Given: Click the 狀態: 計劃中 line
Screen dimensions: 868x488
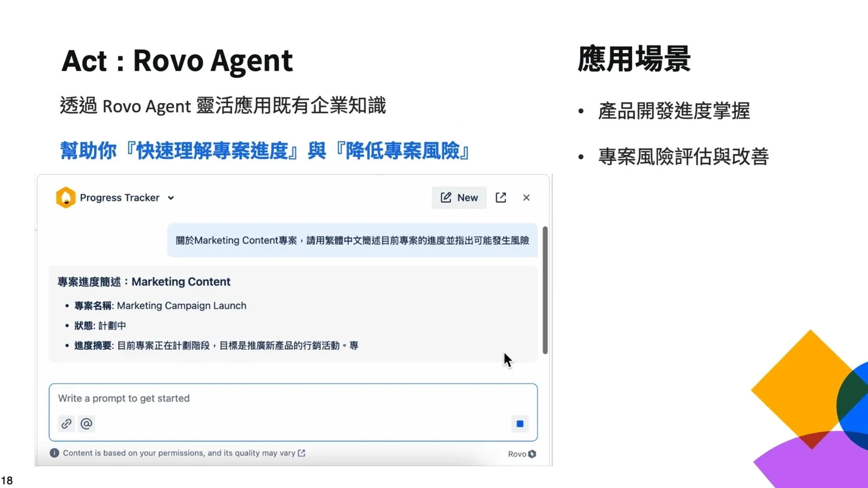Looking at the screenshot, I should 100,326.
